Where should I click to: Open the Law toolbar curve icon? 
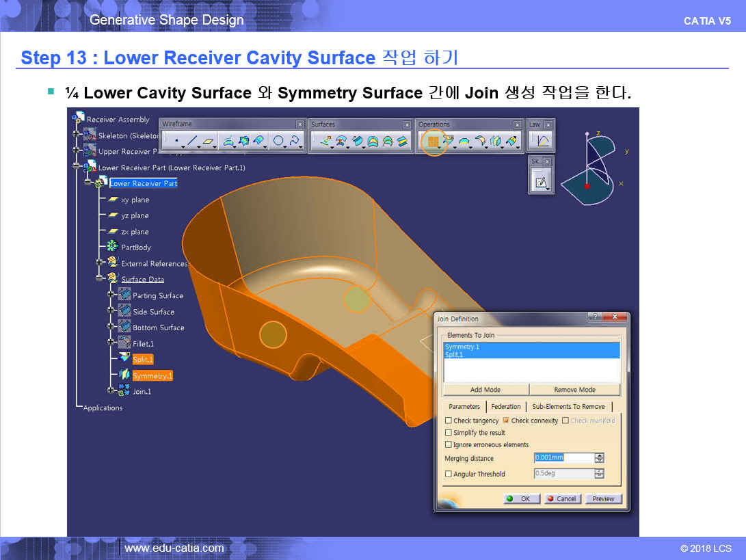point(542,142)
